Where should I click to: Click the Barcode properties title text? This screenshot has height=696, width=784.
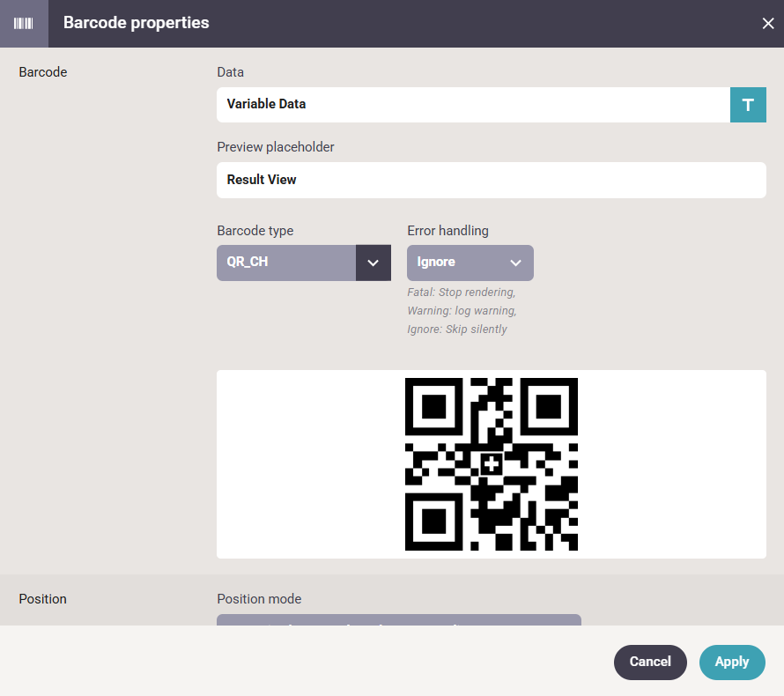tap(136, 23)
